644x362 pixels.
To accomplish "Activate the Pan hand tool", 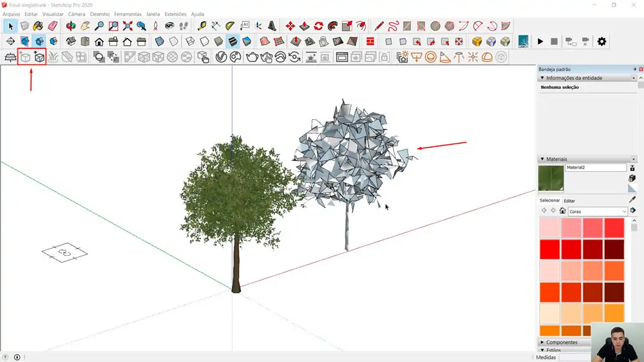I will click(85, 26).
